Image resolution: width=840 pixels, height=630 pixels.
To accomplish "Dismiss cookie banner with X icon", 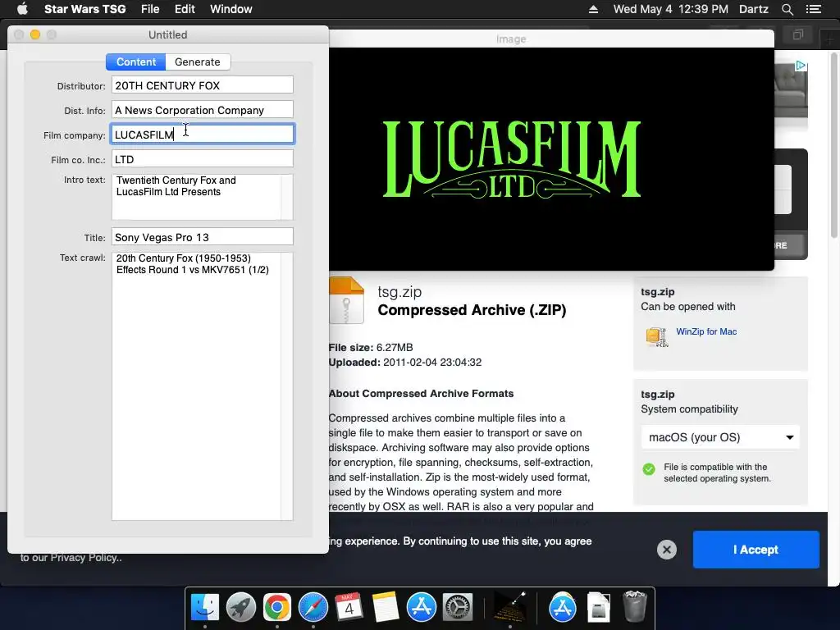I will (666, 550).
